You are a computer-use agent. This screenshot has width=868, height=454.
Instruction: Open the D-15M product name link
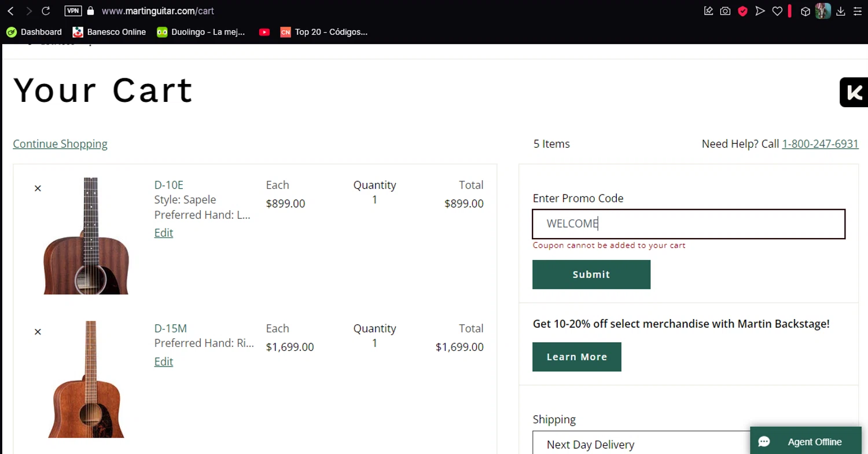point(171,328)
